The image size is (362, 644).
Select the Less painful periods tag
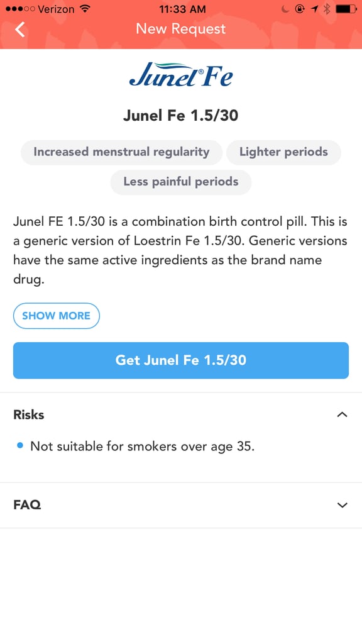pyautogui.click(x=181, y=182)
